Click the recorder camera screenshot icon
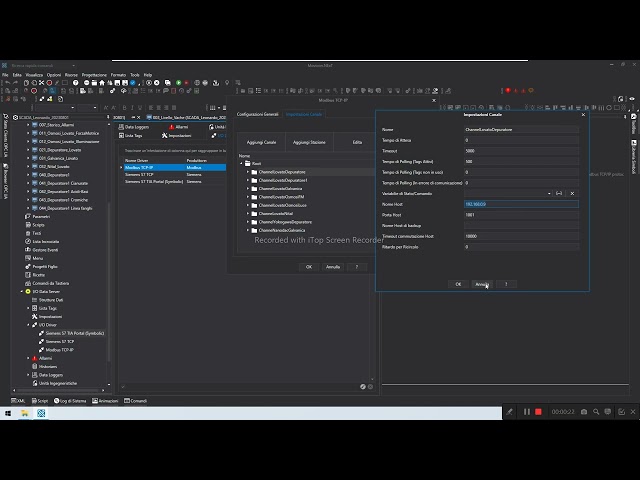Screen dimensions: 640x480 (584, 412)
